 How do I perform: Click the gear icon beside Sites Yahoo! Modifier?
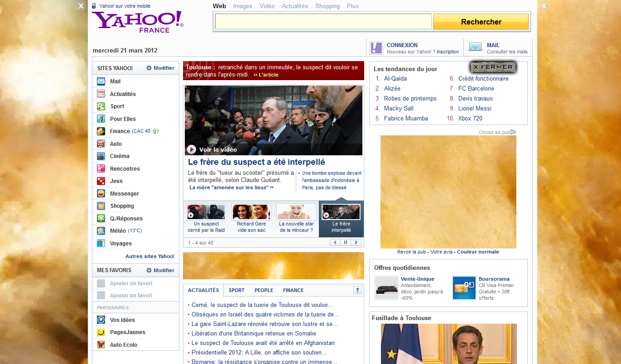tap(149, 68)
